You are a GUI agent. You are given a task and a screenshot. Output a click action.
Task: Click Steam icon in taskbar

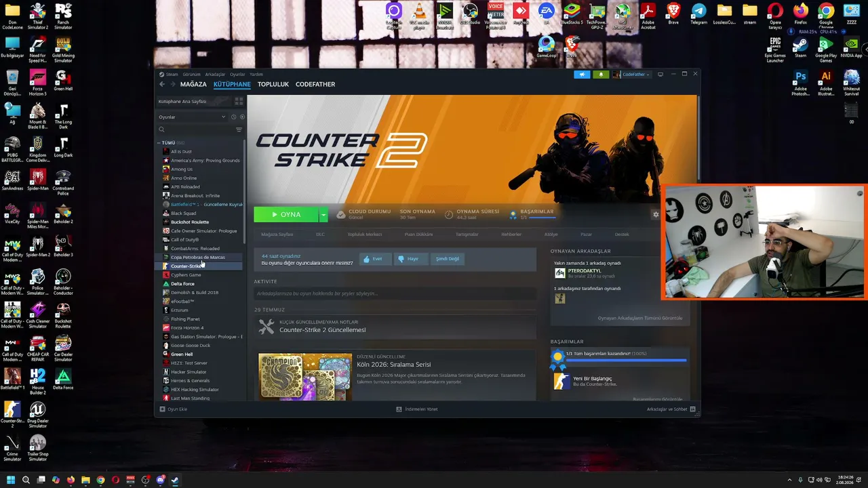coord(175,480)
